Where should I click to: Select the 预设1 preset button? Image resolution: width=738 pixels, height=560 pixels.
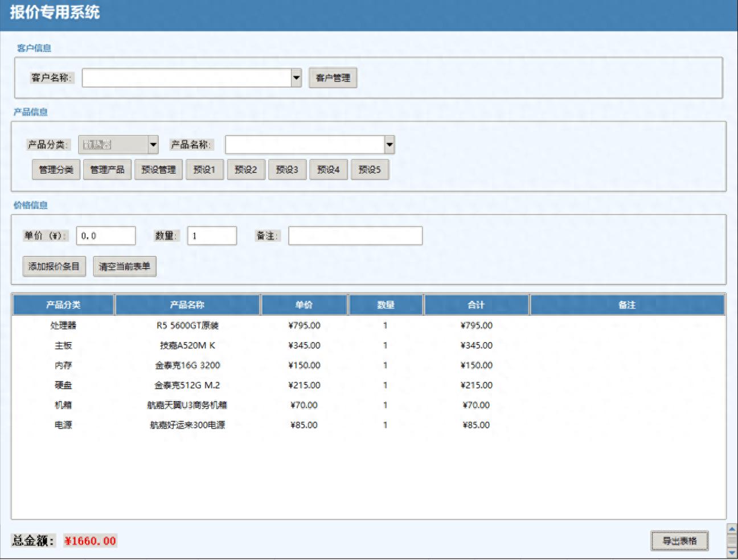(x=204, y=170)
